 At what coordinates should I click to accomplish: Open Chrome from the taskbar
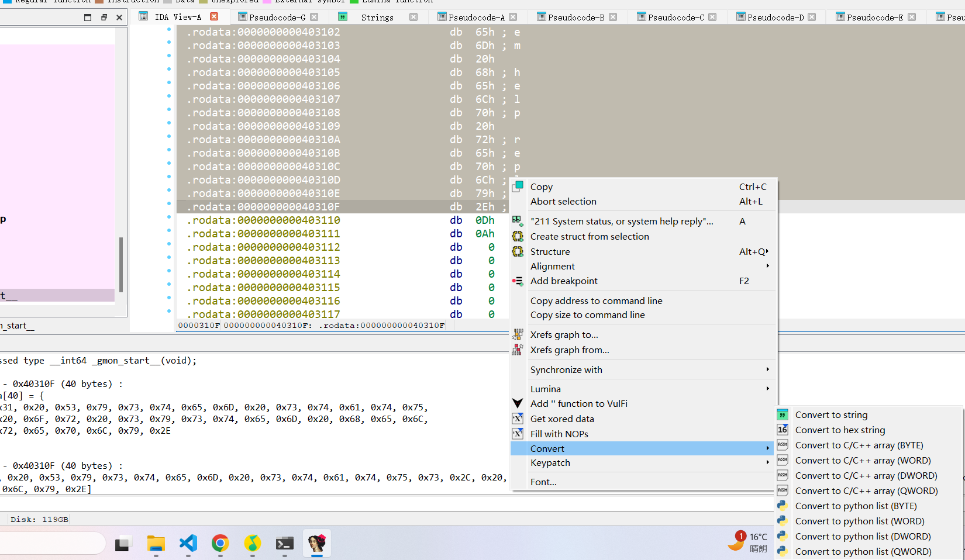[220, 544]
